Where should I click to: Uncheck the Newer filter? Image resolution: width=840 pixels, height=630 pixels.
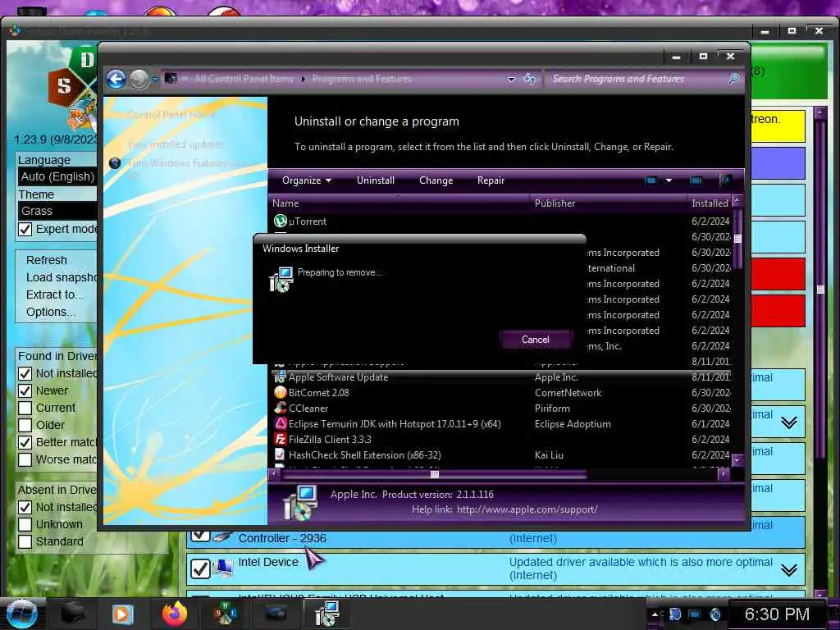pos(25,390)
